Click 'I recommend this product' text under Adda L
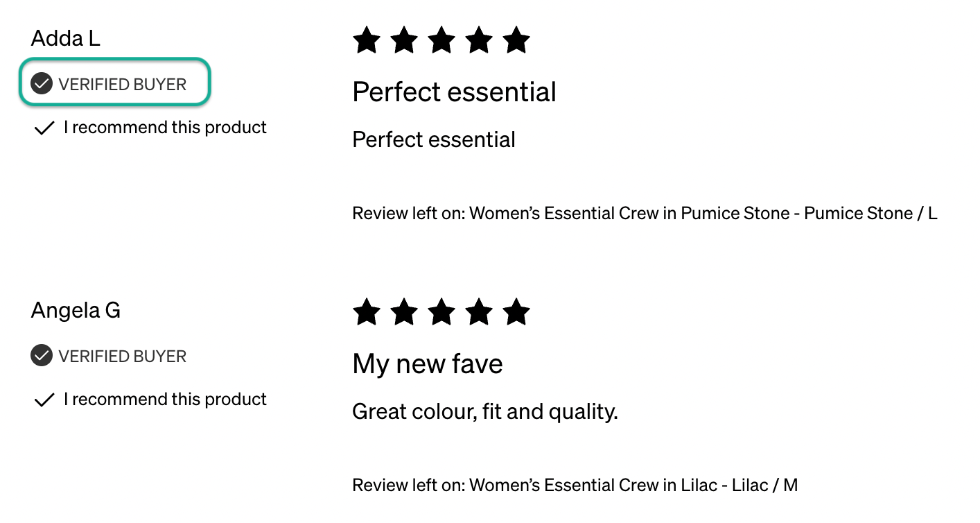 click(x=165, y=128)
